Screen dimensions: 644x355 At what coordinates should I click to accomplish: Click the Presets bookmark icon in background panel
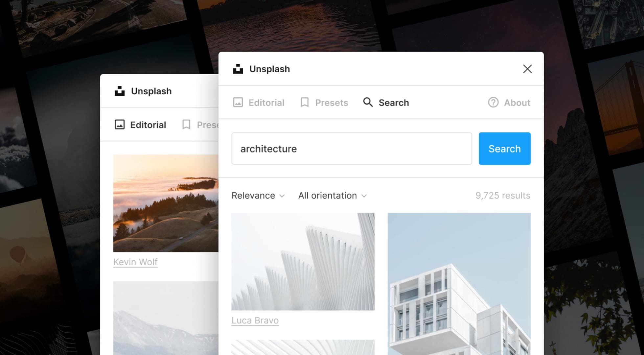[x=187, y=125]
